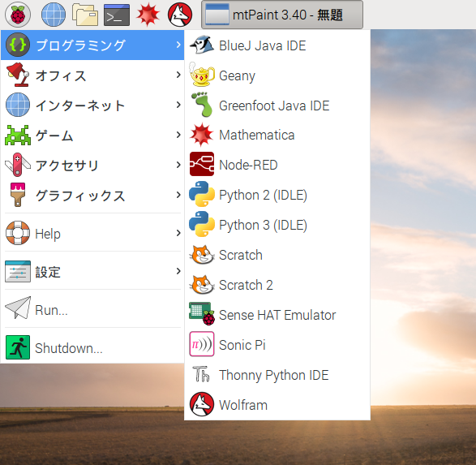Open the Raspberry Pi main menu

[18, 15]
